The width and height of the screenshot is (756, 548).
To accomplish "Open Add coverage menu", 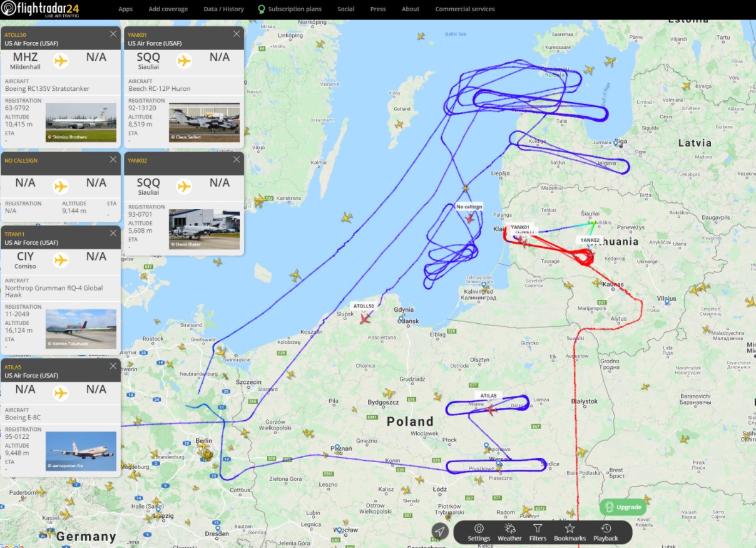I will click(x=168, y=9).
